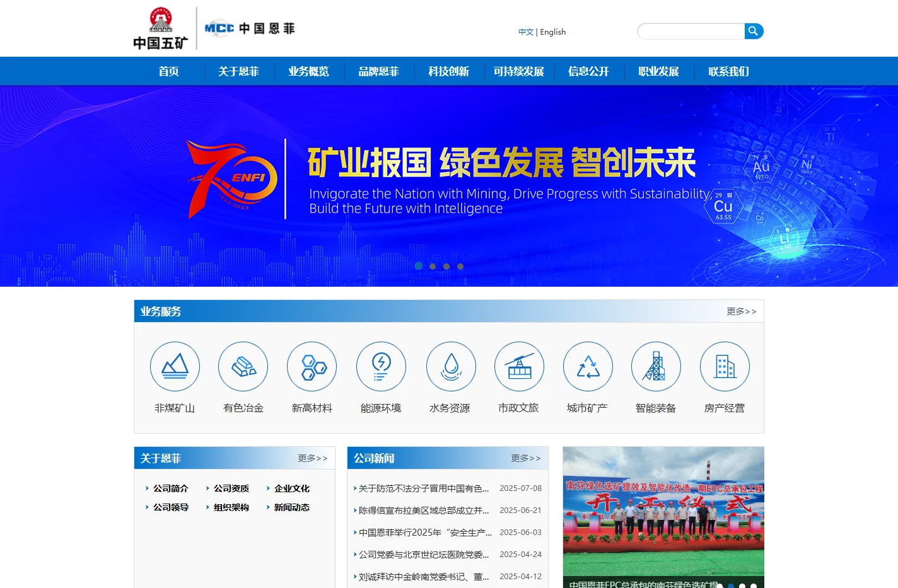Select the 房产经营 building icon
The height and width of the screenshot is (588, 898).
tap(725, 366)
